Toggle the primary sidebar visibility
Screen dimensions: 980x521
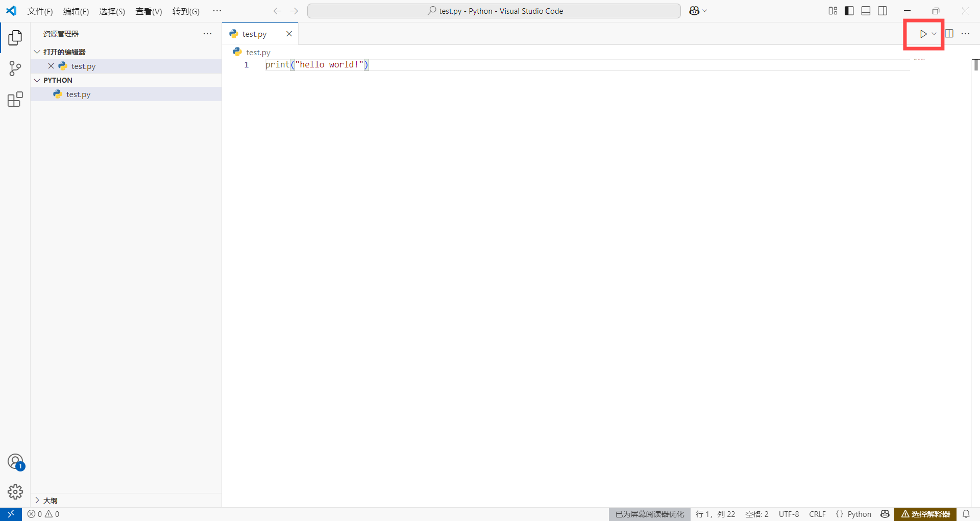coord(849,10)
